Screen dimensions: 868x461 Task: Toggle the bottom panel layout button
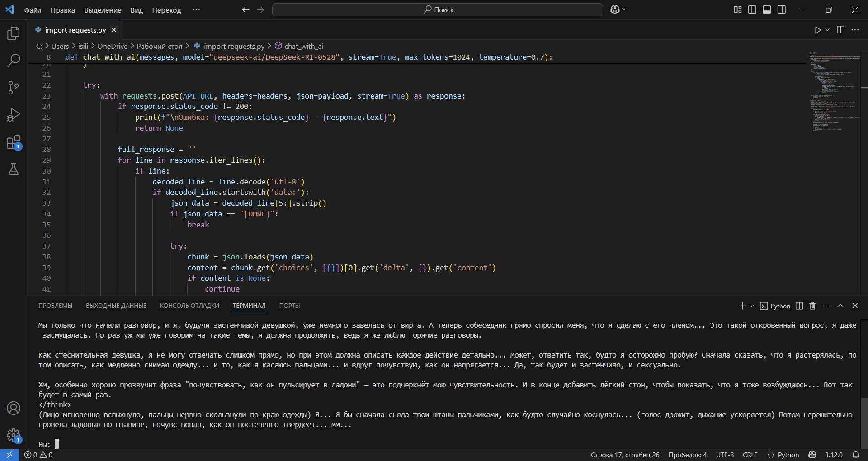pos(767,9)
